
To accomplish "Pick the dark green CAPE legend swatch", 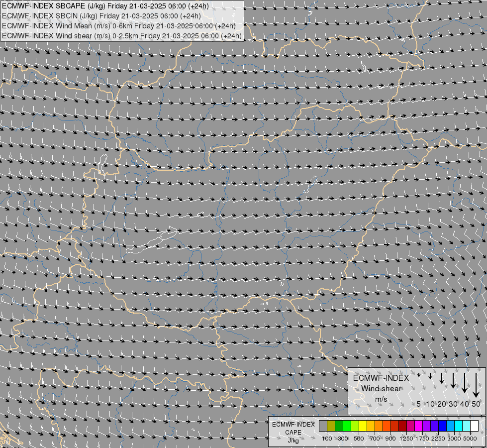I will pyautogui.click(x=339, y=426).
